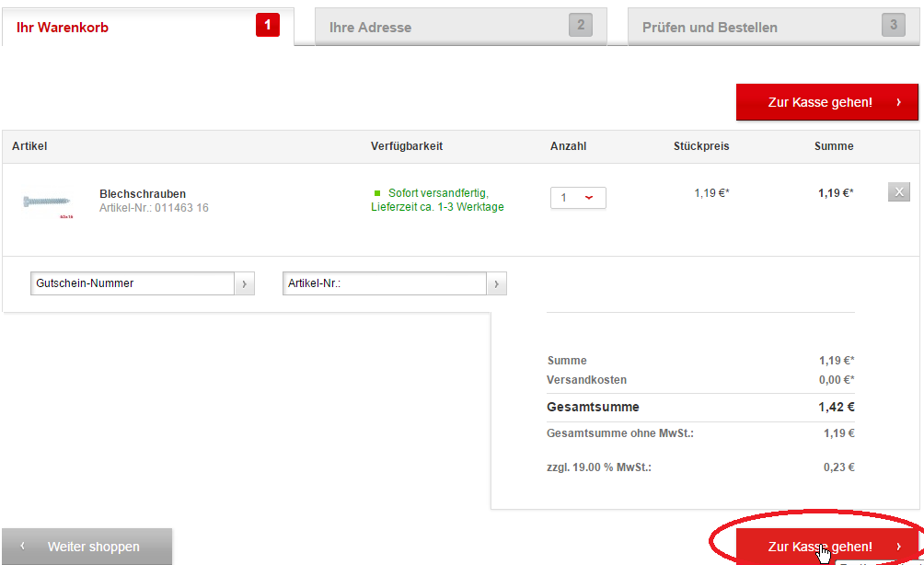
Task: Click the Gesamtsumme value 1,42 €
Action: pos(837,407)
